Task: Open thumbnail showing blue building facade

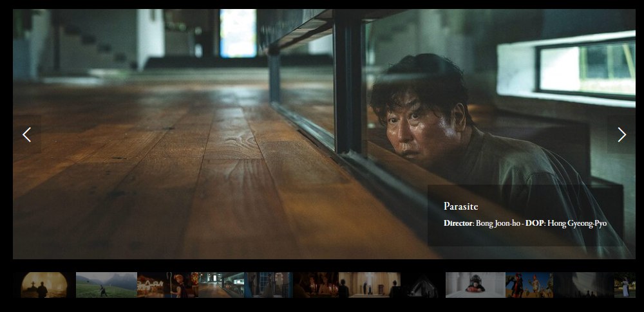Action: [269, 285]
